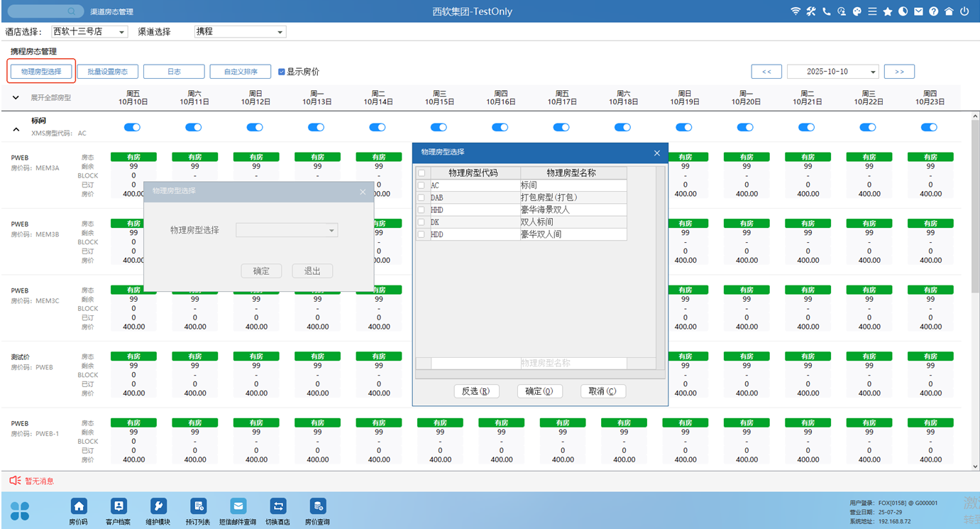Open 短信邮件查询 envelope icon
The width and height of the screenshot is (980, 529).
pyautogui.click(x=238, y=506)
